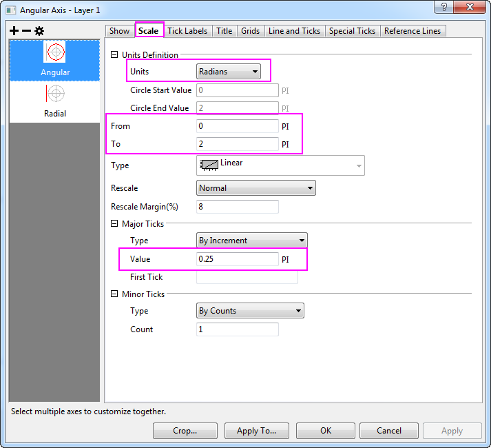Open Major Ticks Type dropdown By Increment
Image resolution: width=491 pixels, height=448 pixels.
251,241
